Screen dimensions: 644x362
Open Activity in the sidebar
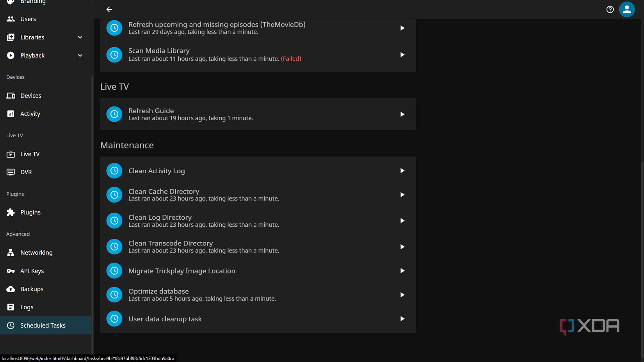45,114
